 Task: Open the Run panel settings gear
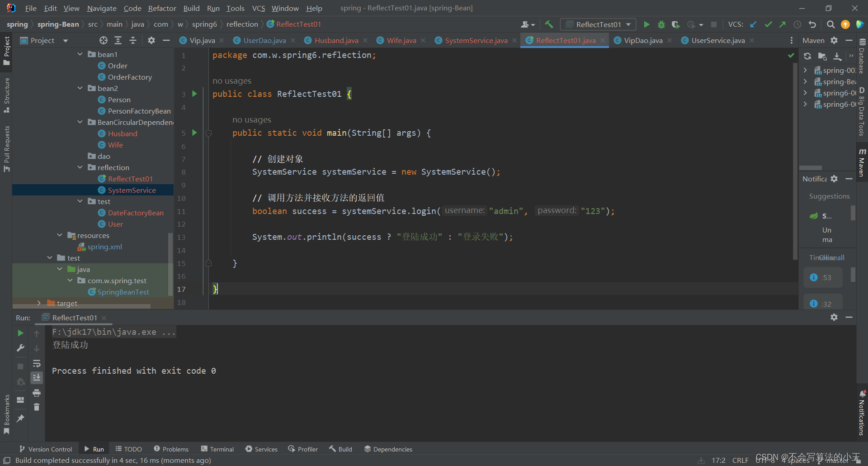click(x=834, y=317)
